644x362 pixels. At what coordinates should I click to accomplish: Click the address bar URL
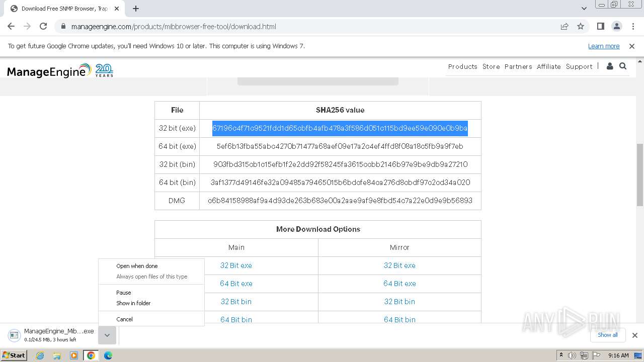(x=174, y=27)
